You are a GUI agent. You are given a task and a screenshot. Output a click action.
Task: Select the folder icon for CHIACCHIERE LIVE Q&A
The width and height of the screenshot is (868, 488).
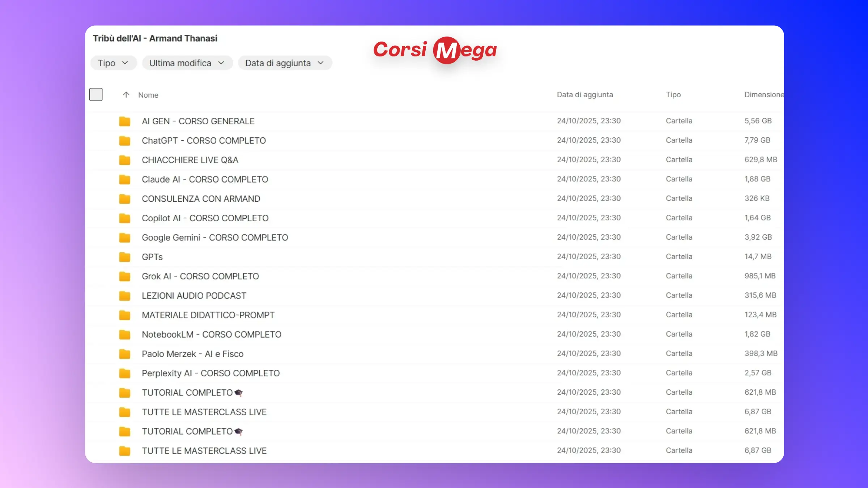point(124,160)
